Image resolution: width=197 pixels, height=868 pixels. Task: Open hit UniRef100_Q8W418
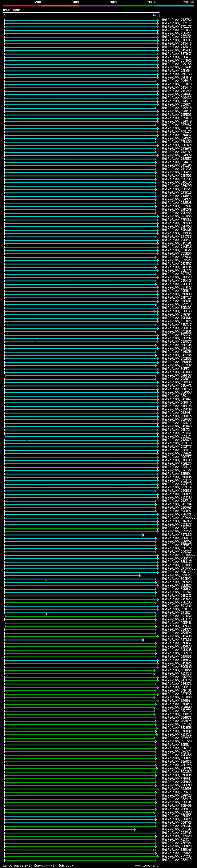point(176,538)
